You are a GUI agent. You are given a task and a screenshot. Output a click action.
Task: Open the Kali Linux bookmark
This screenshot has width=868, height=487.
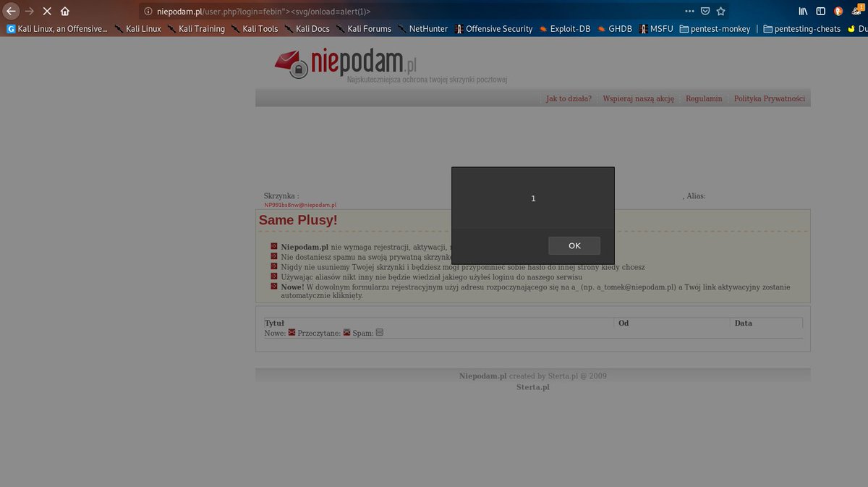pos(137,29)
